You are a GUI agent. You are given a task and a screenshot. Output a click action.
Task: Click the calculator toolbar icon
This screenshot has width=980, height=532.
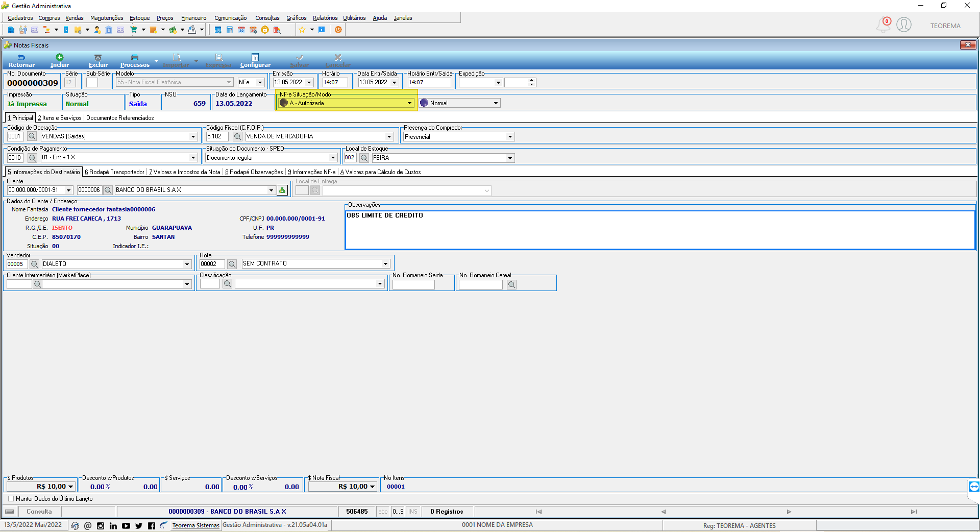coord(230,30)
